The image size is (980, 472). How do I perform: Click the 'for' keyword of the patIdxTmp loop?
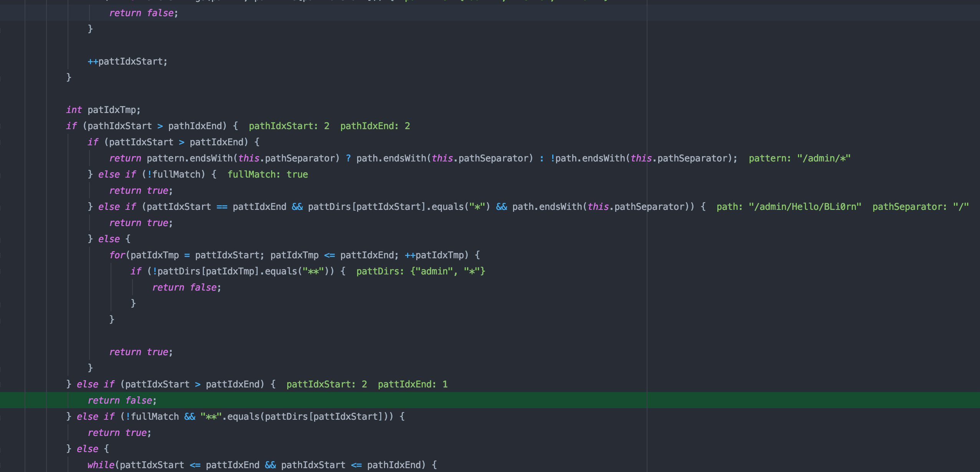[x=117, y=255]
